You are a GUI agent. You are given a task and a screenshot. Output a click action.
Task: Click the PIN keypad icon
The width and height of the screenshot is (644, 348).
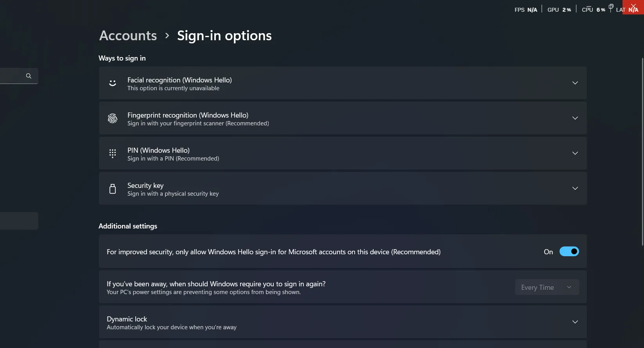coord(113,153)
